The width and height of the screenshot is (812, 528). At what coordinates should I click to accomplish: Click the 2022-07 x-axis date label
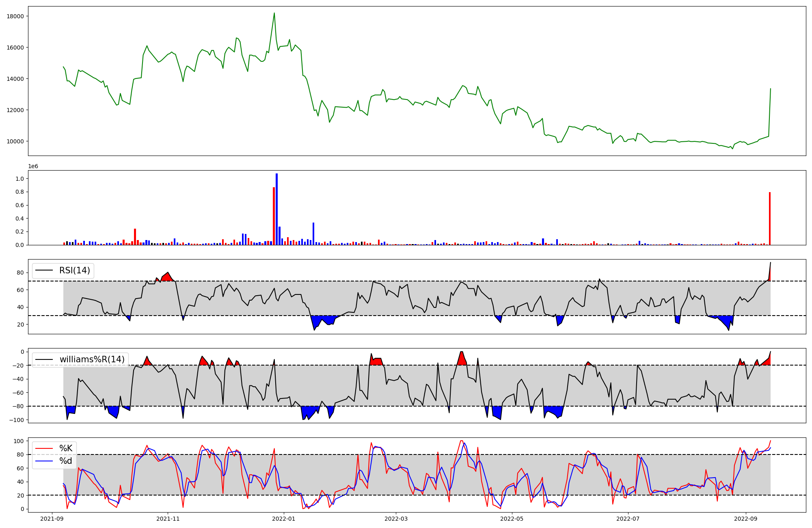[x=628, y=519]
